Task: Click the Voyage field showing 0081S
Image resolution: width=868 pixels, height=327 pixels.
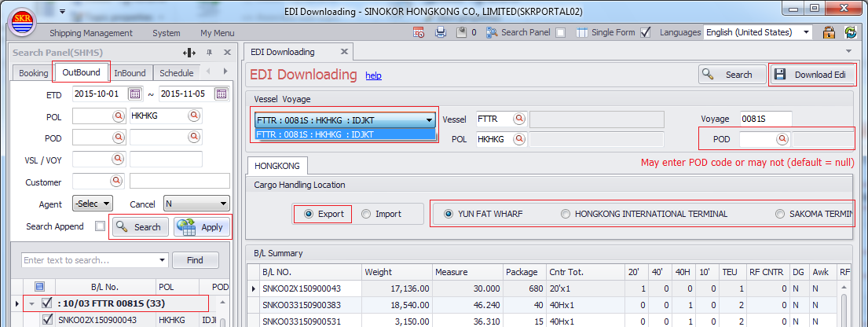Action: 766,119
